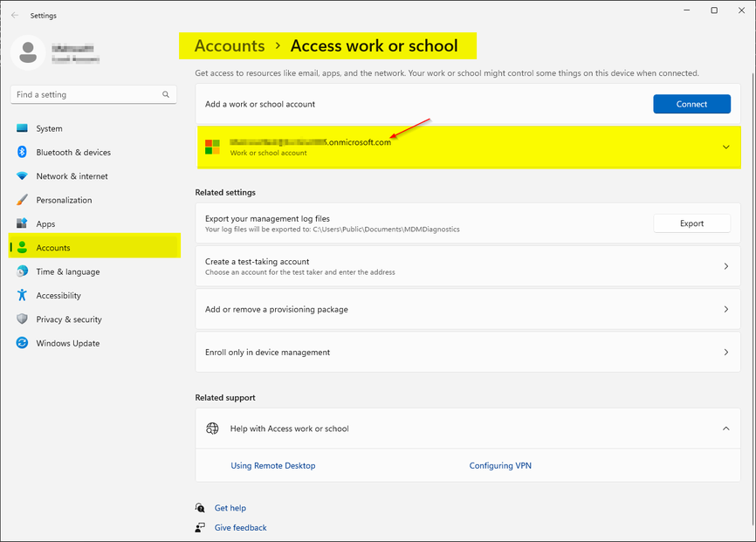This screenshot has width=756, height=542.
Task: Open Bluetooth & devices settings
Action: click(21, 152)
